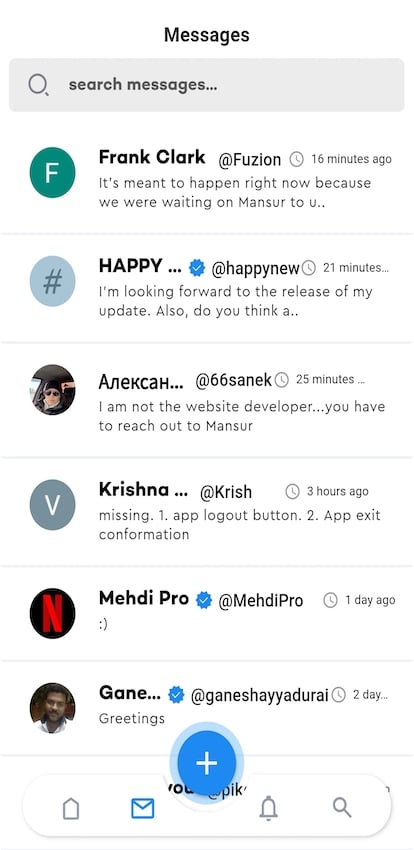Tap the @ganeshayyadurai handle

pyautogui.click(x=260, y=696)
